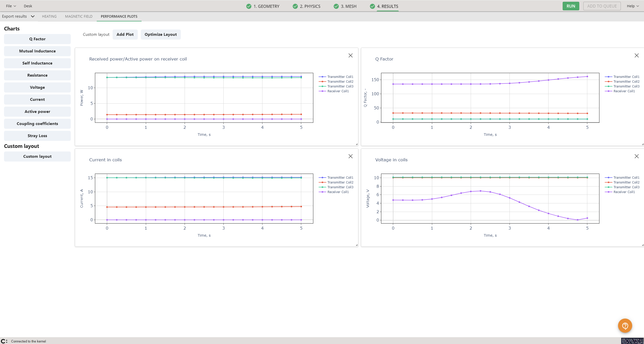The image size is (644, 344).
Task: Click the console thumbnail in bottom corner
Action: [632, 341]
